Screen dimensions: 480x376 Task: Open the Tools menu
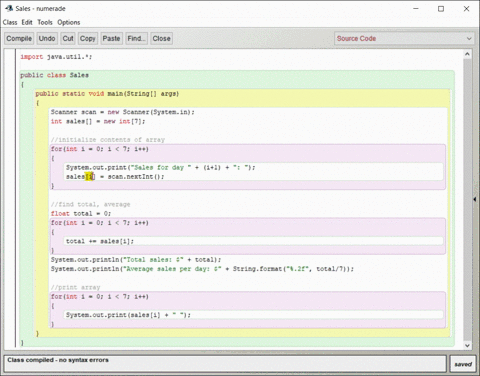click(45, 22)
